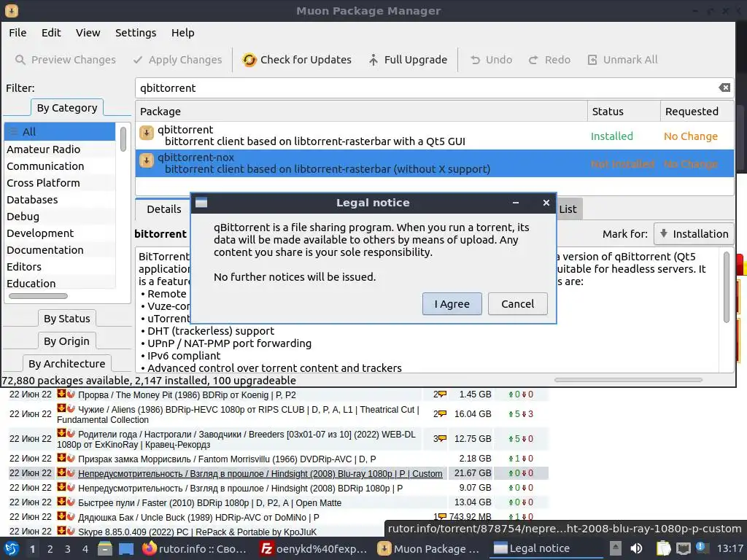This screenshot has height=560, width=747.
Task: Select the Databases category
Action: pos(60,200)
